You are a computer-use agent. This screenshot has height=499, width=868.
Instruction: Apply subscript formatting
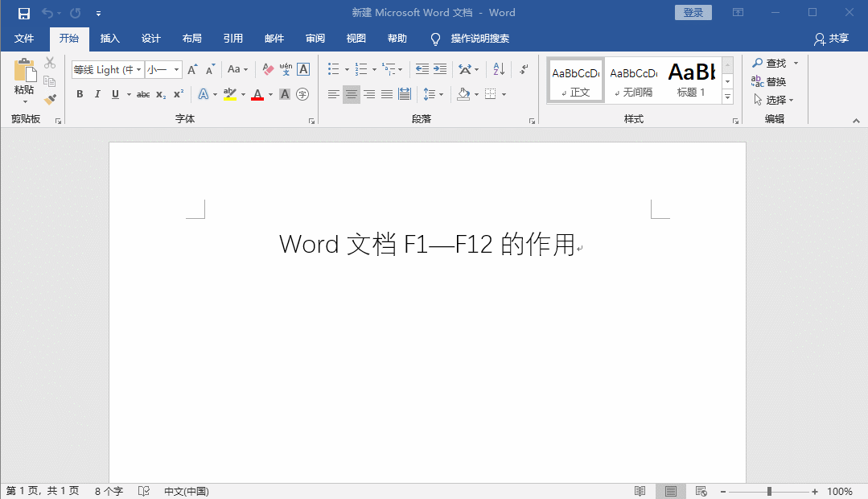click(x=161, y=94)
